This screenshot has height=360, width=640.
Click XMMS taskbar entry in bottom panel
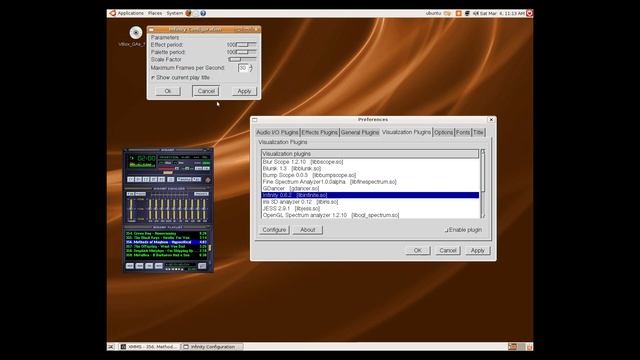[x=150, y=347]
